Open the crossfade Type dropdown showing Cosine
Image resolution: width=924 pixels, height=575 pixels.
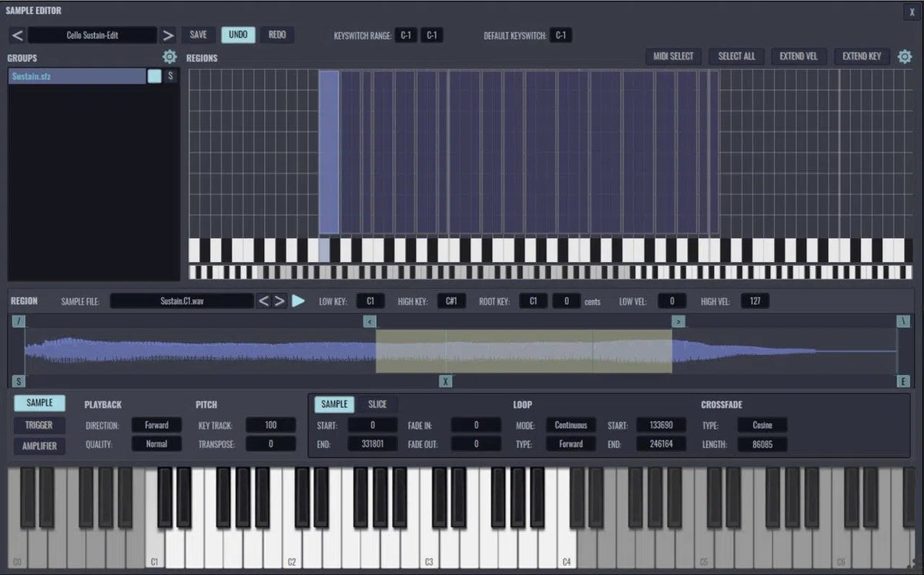pyautogui.click(x=762, y=425)
